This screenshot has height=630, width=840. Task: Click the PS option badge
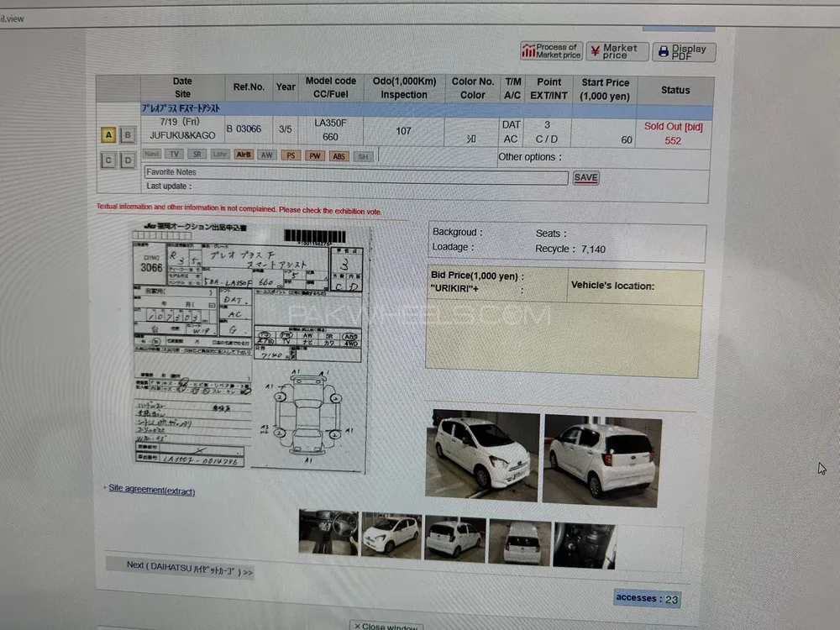point(291,155)
